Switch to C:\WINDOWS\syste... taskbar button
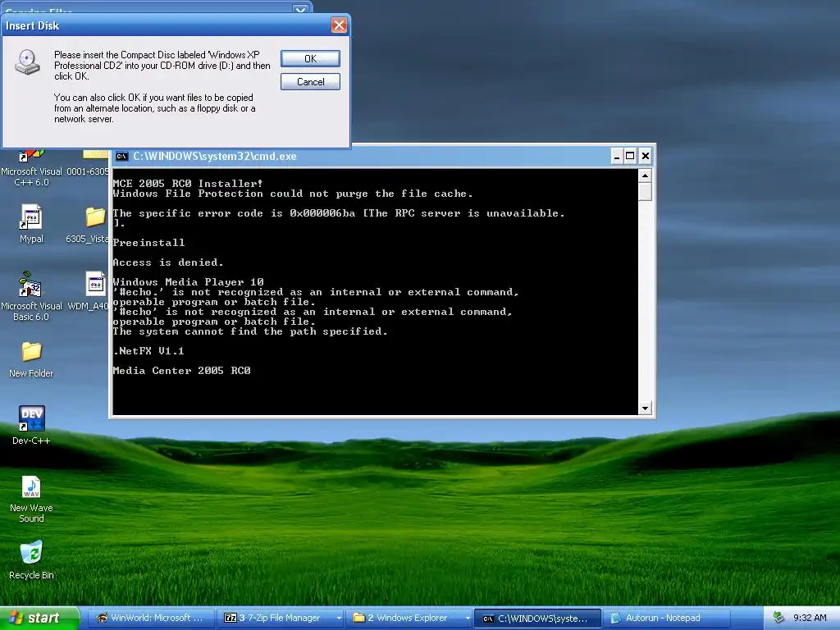The image size is (840, 630). pos(537,619)
